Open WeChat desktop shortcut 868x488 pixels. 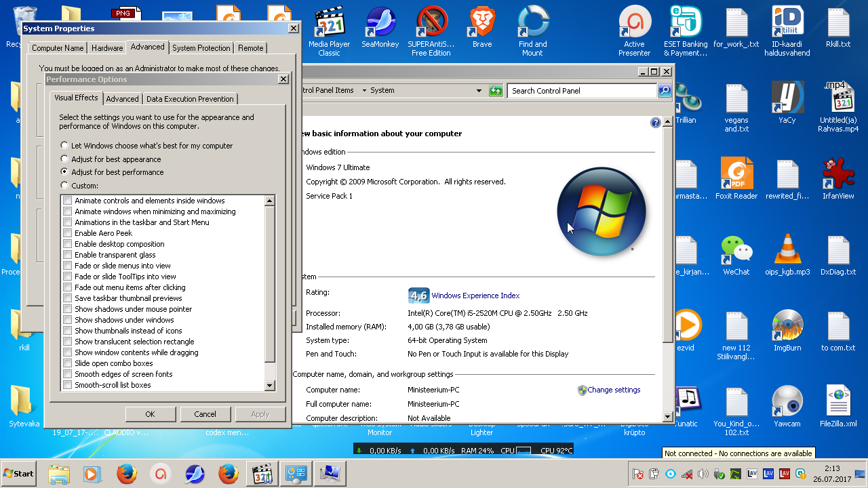(x=736, y=250)
